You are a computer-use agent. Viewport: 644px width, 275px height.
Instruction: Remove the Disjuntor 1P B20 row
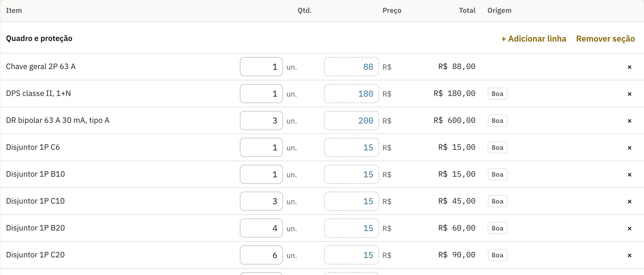point(629,228)
